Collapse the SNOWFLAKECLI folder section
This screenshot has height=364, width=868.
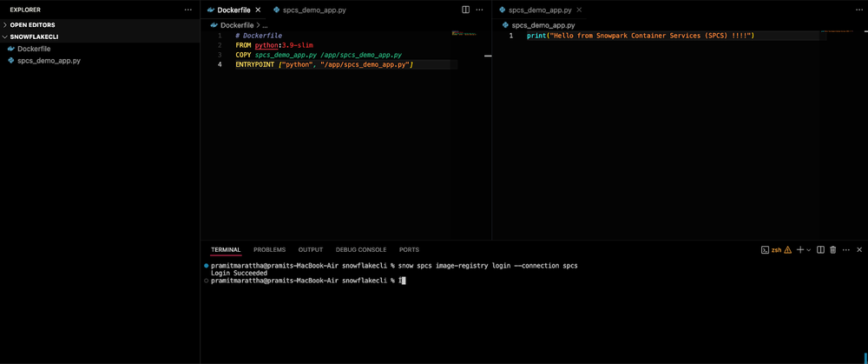click(31, 37)
